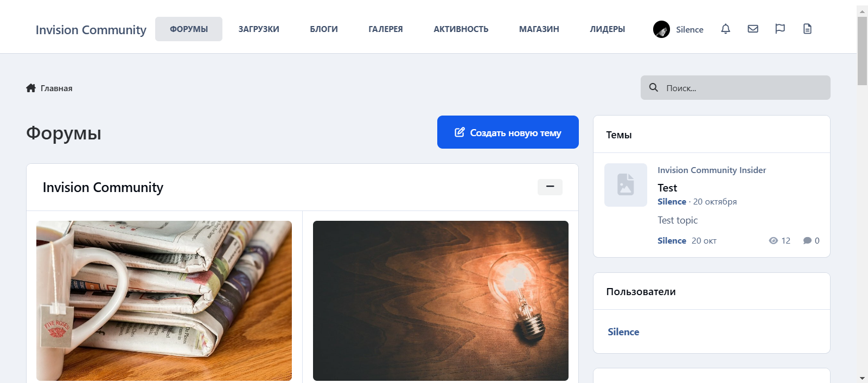Image resolution: width=868 pixels, height=383 pixels.
Task: Click the reports flag icon
Action: [x=780, y=29]
